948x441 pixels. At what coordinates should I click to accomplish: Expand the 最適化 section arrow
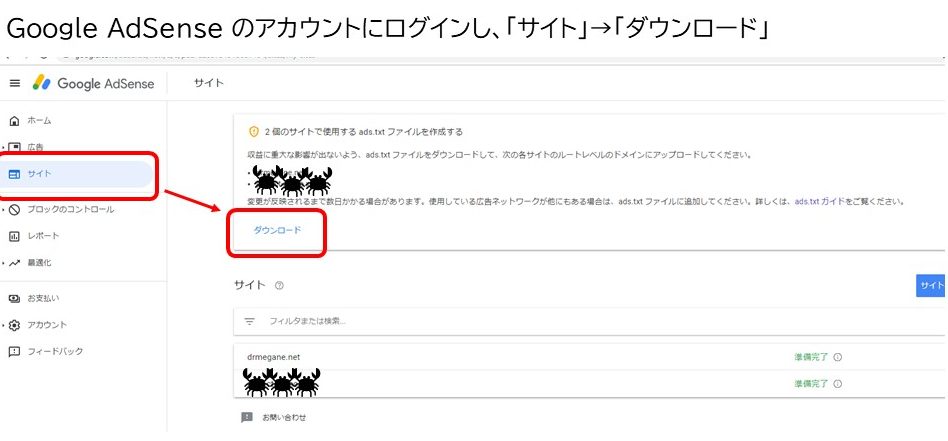4,263
